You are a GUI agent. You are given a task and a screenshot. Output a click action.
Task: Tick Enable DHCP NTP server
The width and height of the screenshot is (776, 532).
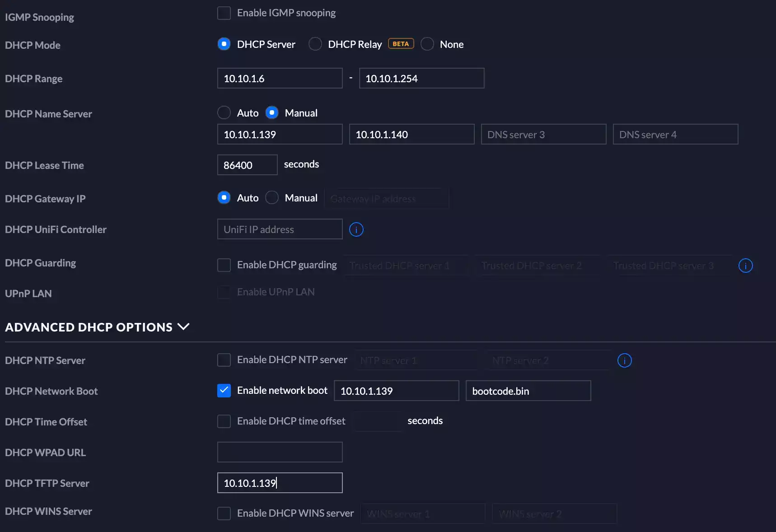coord(224,360)
